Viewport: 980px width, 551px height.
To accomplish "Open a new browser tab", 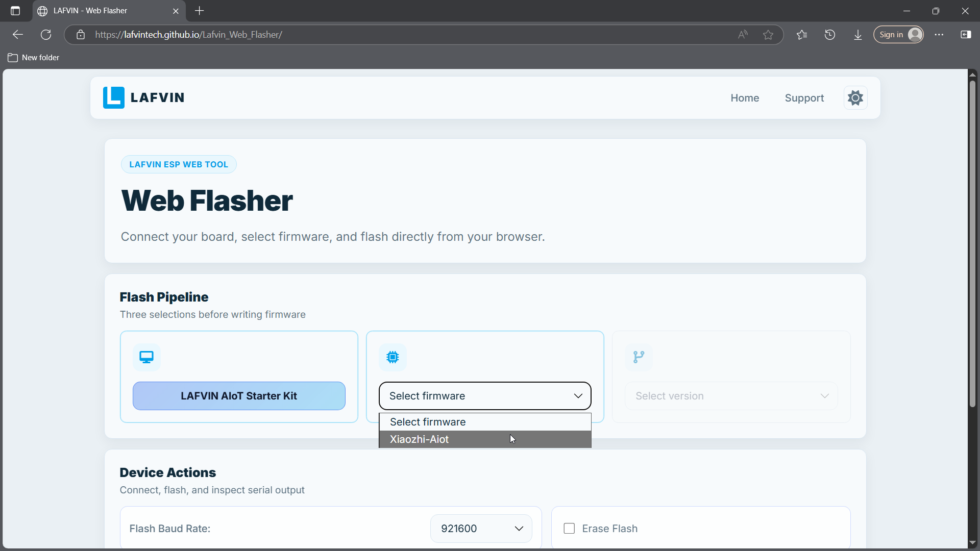I will [200, 11].
